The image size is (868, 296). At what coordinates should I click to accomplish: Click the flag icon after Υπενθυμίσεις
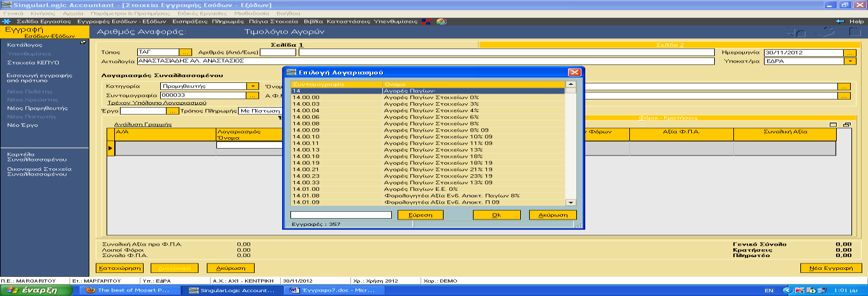coord(426,21)
